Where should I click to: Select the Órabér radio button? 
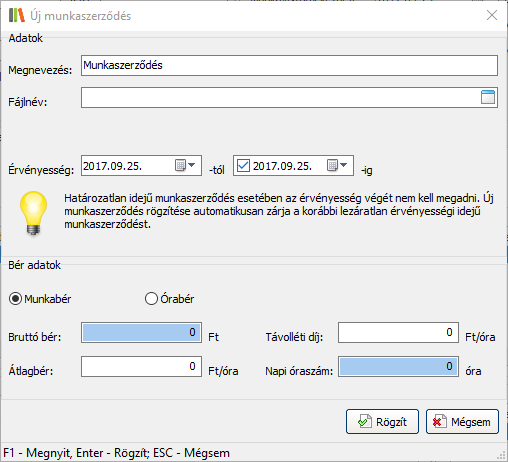click(x=151, y=299)
